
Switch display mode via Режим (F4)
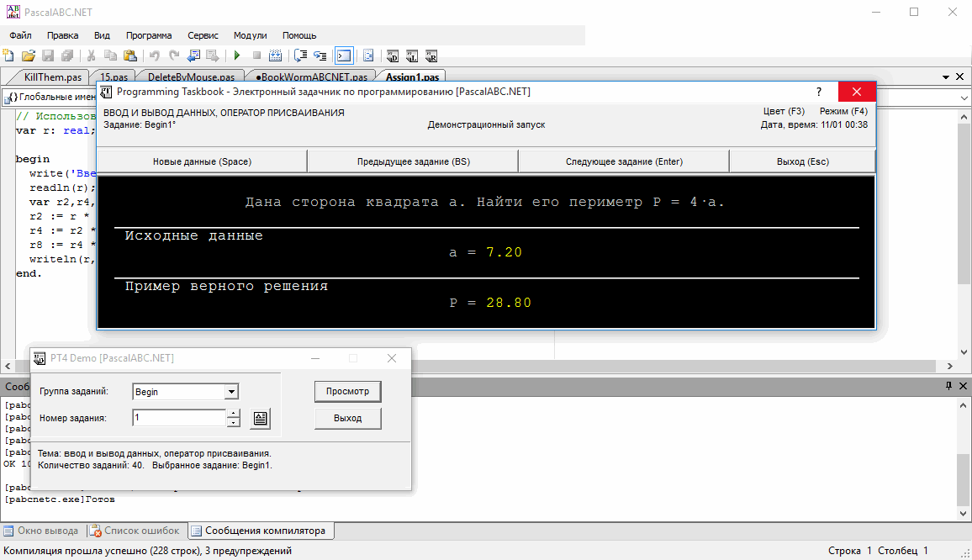[843, 111]
